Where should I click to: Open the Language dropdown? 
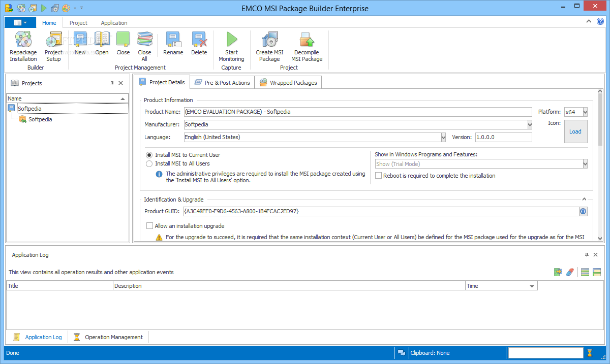[443, 137]
